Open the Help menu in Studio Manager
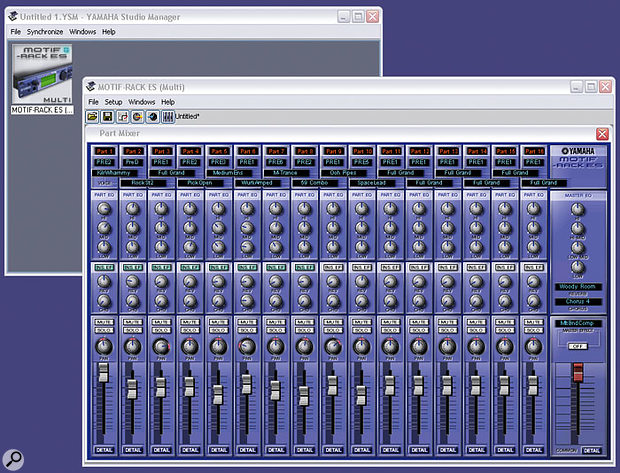 pyautogui.click(x=108, y=32)
